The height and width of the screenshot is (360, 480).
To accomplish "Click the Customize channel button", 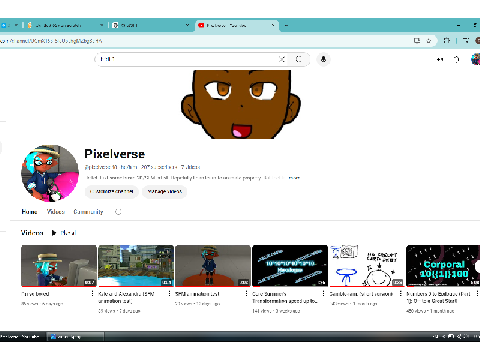I will point(112,192).
